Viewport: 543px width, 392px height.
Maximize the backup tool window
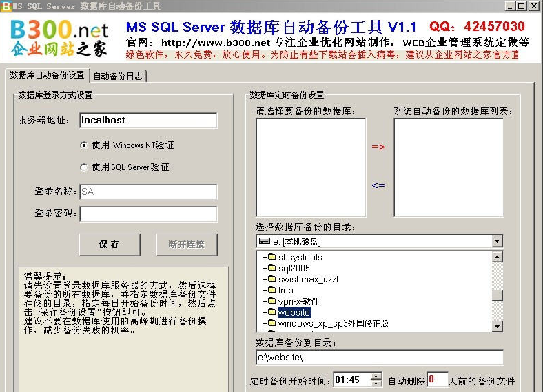pyautogui.click(x=522, y=6)
